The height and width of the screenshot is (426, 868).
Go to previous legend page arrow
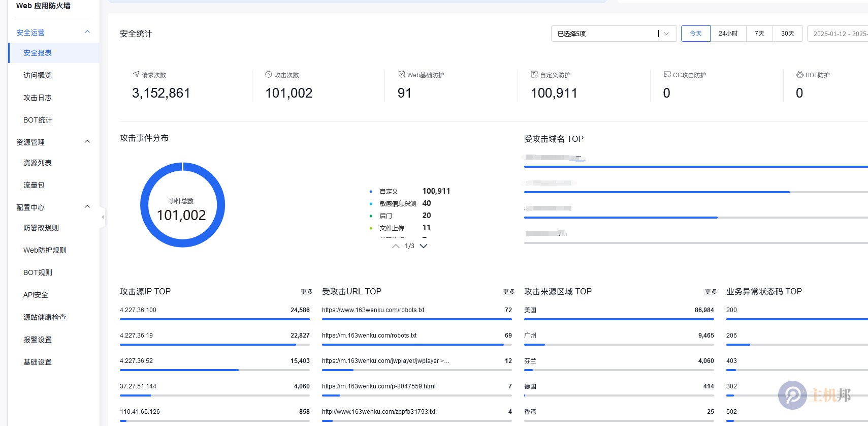[x=396, y=246]
